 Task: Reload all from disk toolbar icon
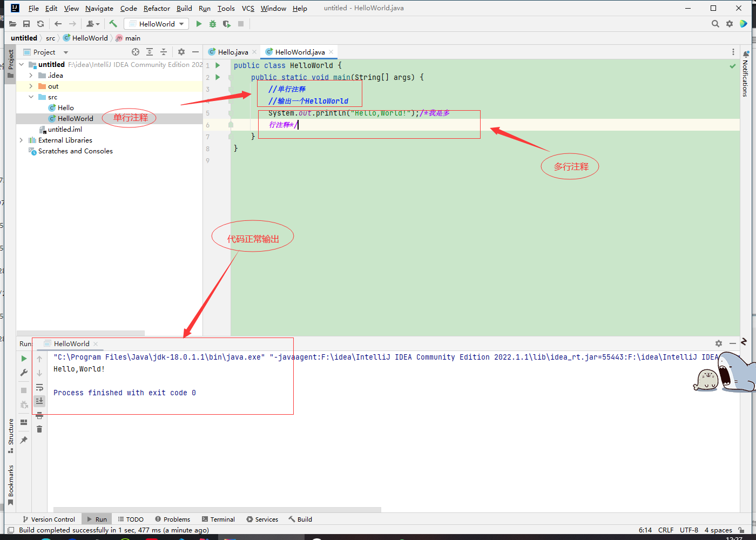click(x=40, y=24)
